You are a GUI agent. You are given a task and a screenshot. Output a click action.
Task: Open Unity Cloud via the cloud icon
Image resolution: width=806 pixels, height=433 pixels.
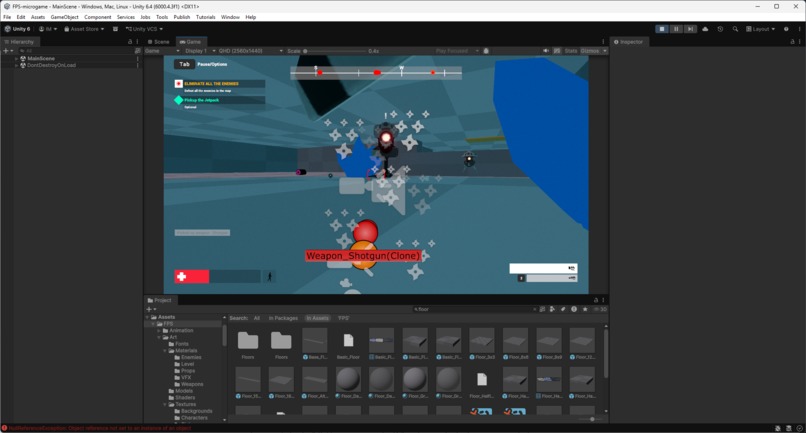(705, 29)
